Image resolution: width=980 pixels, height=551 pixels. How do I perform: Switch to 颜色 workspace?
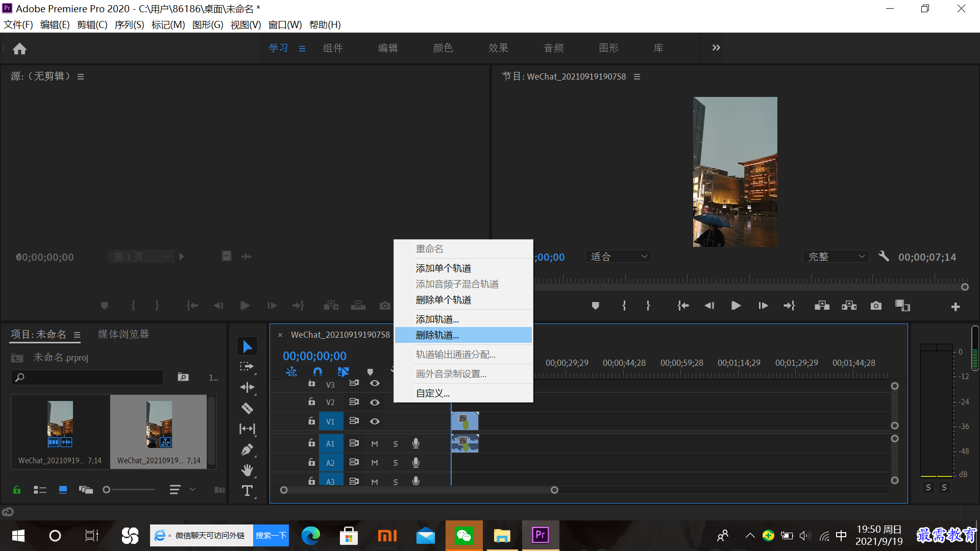coord(443,48)
